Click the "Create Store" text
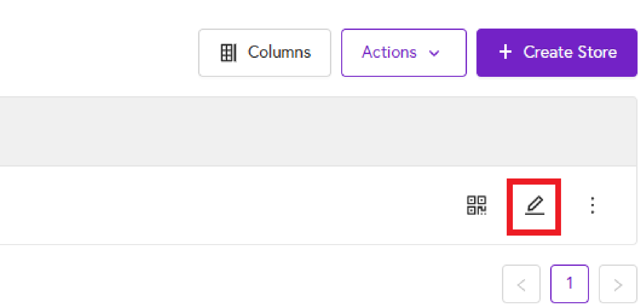The height and width of the screenshot is (308, 644). coord(570,52)
